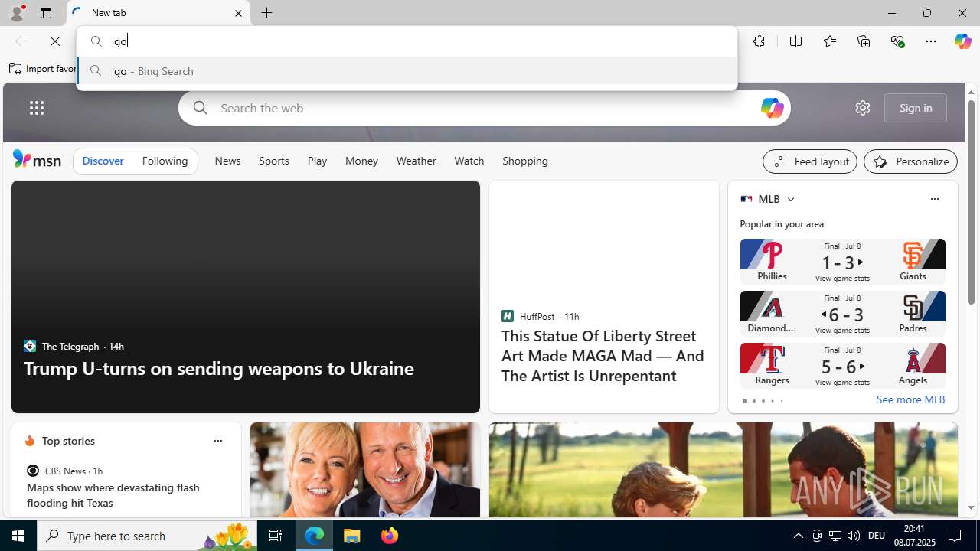Open the Sports tab
Viewport: 980px width, 551px height.
pos(274,161)
